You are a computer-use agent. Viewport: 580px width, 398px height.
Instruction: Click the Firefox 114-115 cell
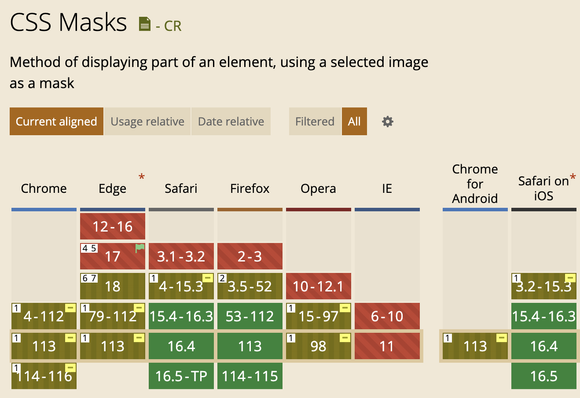(250, 376)
